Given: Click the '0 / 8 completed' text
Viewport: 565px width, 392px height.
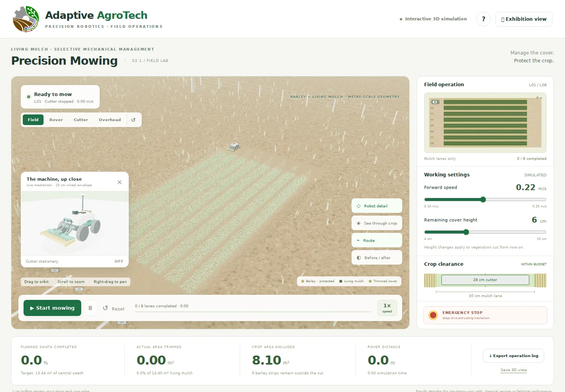Looking at the screenshot, I should click(532, 159).
